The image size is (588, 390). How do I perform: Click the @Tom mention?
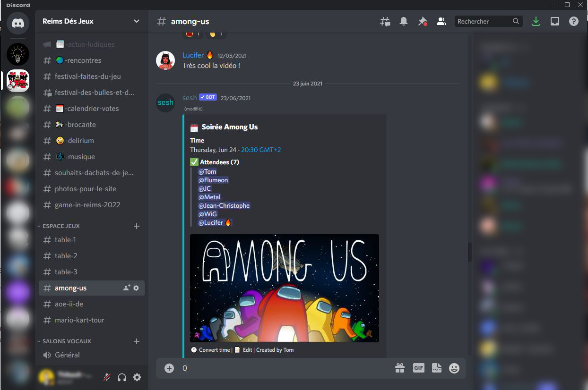pyautogui.click(x=207, y=171)
